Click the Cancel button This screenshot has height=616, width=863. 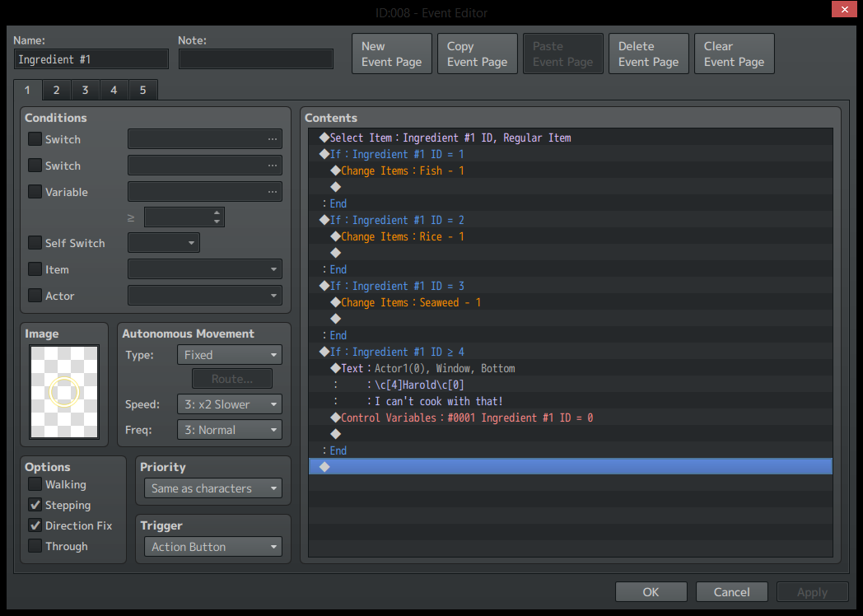click(731, 592)
